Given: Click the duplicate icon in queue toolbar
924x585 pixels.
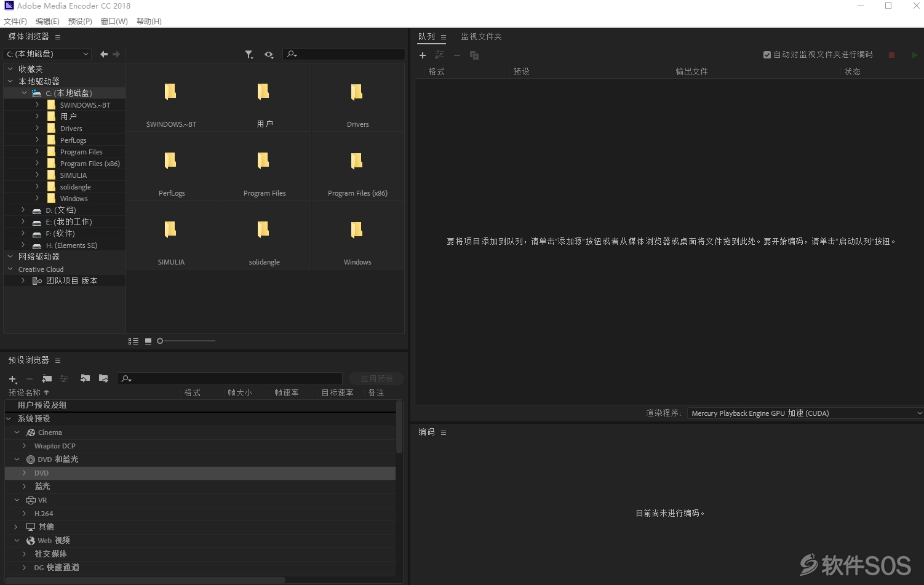Looking at the screenshot, I should tap(474, 55).
